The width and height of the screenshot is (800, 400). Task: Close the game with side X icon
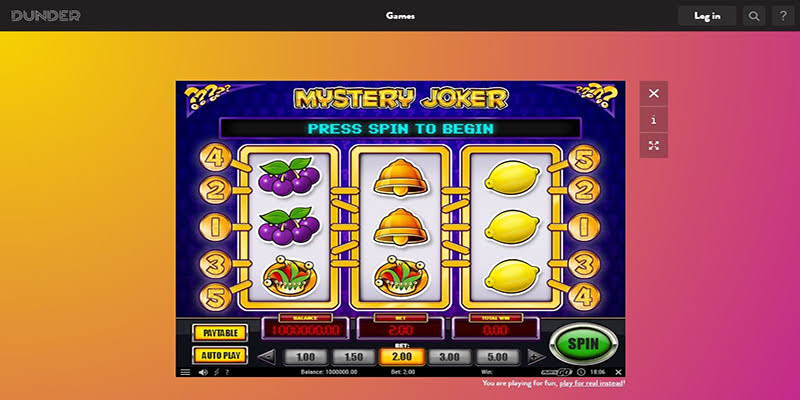pos(654,93)
